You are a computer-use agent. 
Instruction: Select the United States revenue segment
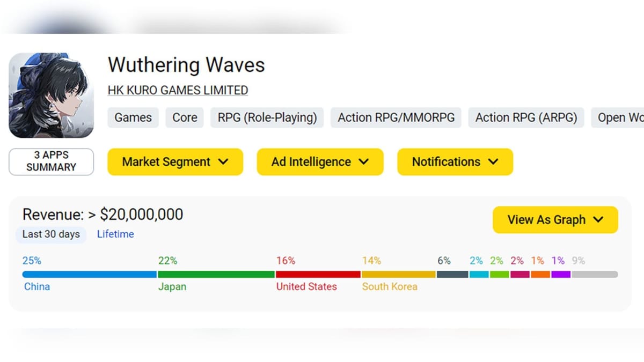click(318, 274)
